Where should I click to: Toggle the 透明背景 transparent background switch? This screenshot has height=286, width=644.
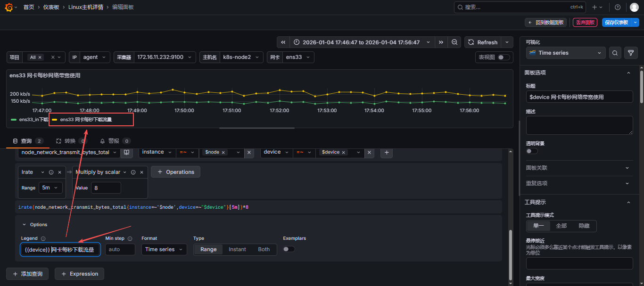tap(531, 151)
